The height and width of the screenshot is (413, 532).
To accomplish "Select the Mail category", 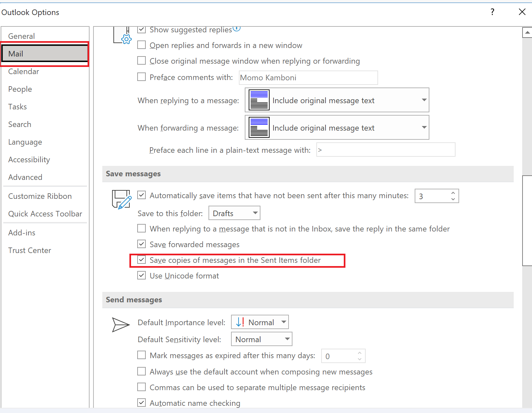I will click(45, 54).
